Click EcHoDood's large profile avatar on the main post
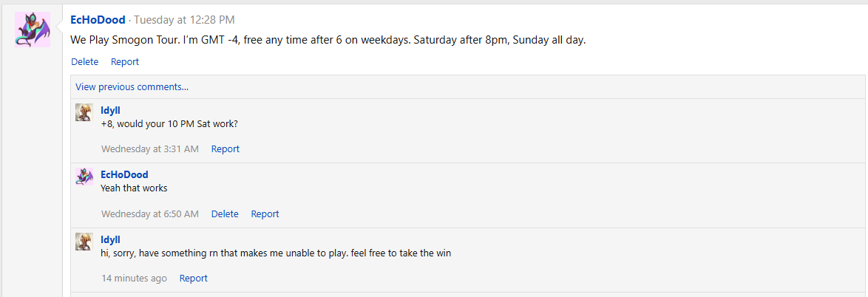 (x=33, y=30)
